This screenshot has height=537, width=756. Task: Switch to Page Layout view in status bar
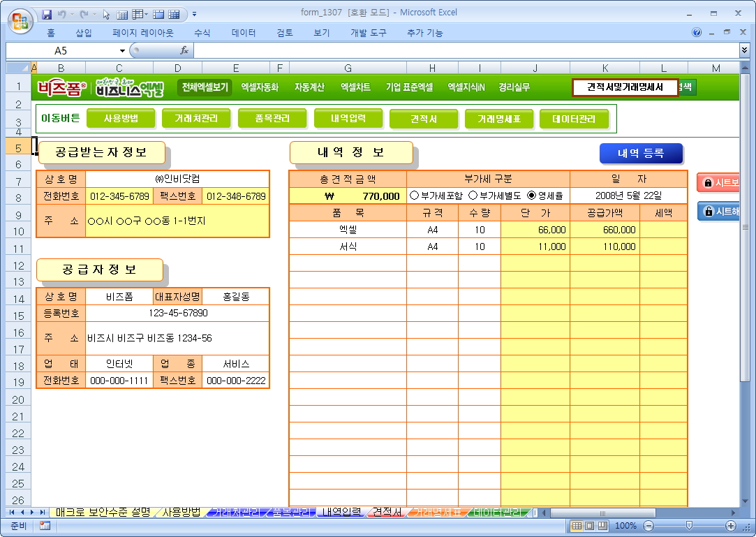click(x=588, y=526)
